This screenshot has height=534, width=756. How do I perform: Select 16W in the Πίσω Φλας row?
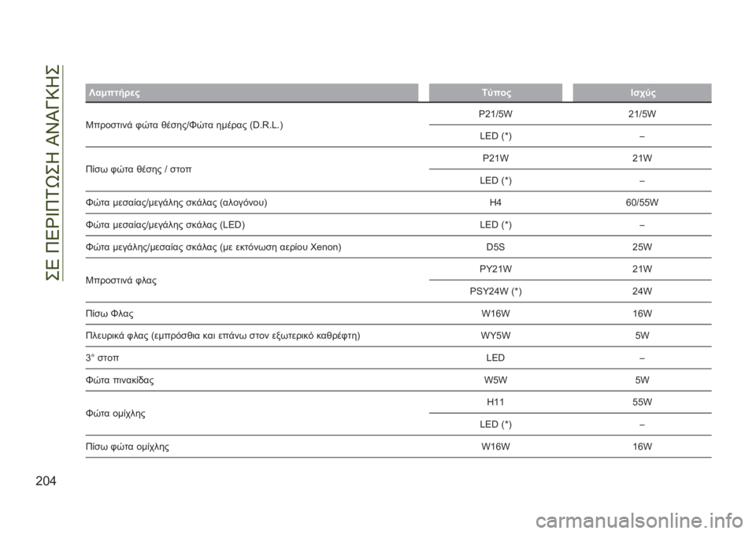643,313
